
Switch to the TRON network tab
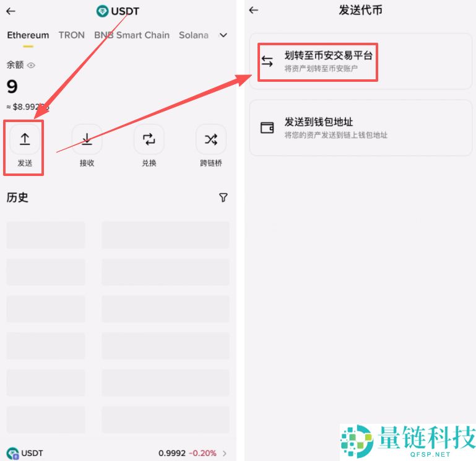(72, 35)
